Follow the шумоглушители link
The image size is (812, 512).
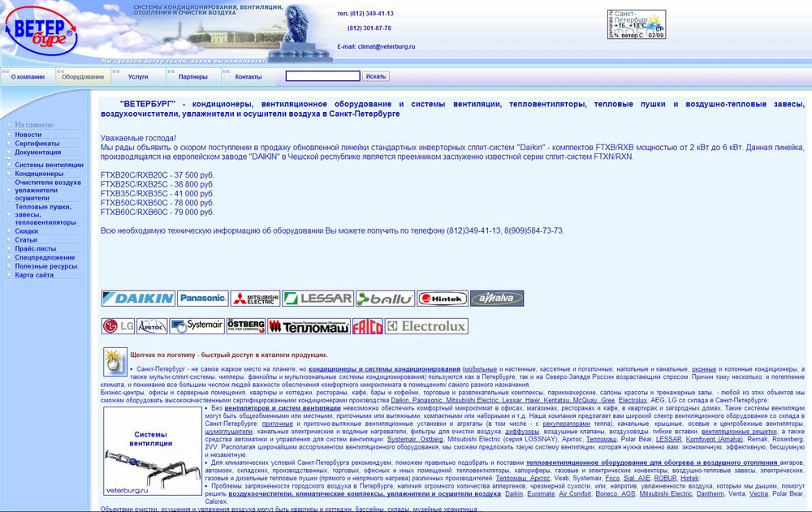228,431
